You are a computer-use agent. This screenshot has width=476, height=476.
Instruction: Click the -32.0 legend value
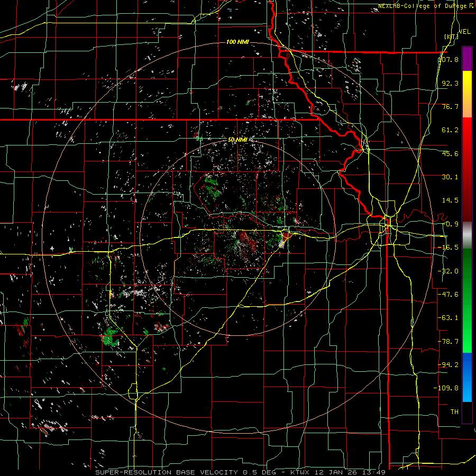point(448,271)
